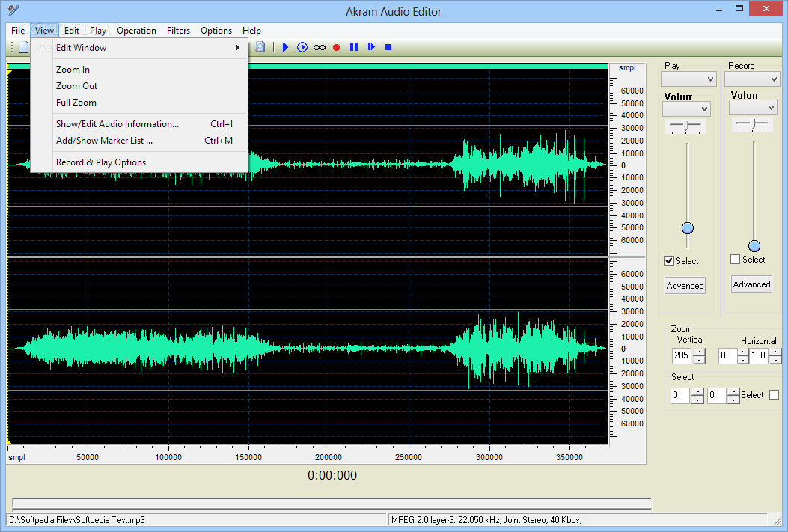Check the Record Select checkbox
788x532 pixels.
[735, 259]
